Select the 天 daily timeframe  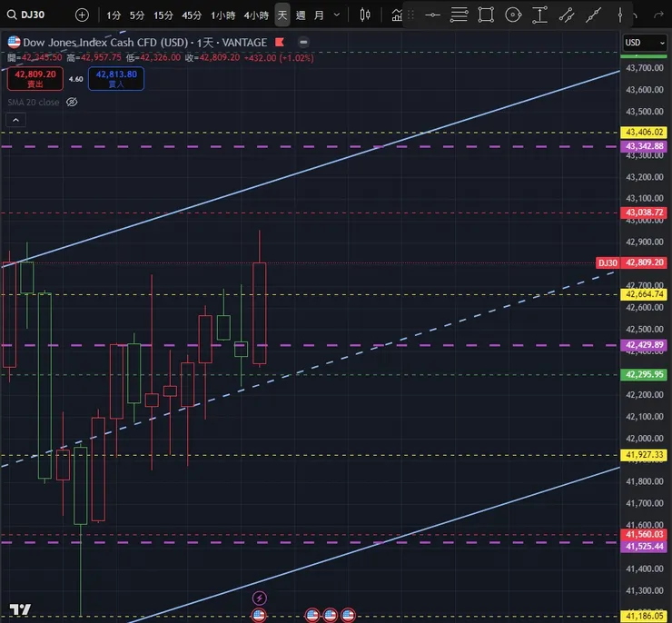coord(282,15)
